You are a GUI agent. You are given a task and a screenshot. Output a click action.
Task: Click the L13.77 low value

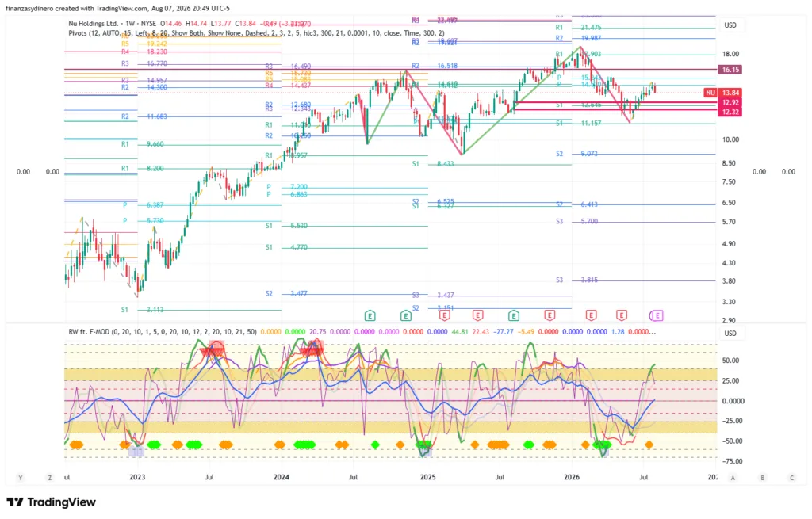[221, 24]
